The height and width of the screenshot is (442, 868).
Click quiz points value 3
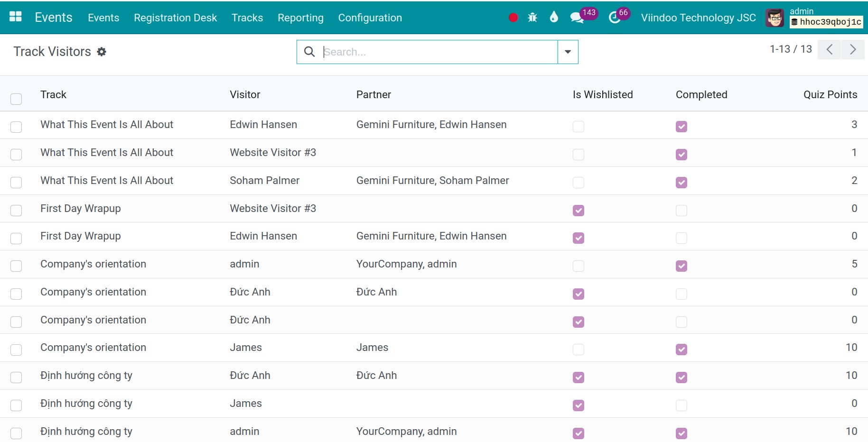[854, 124]
